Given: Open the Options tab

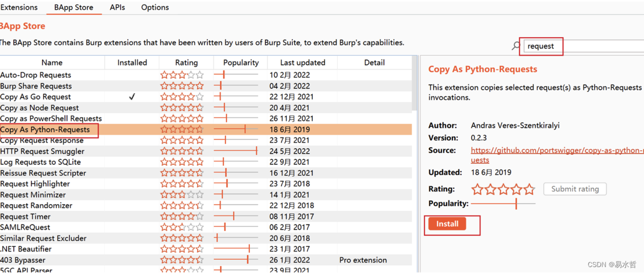Looking at the screenshot, I should coord(155,7).
